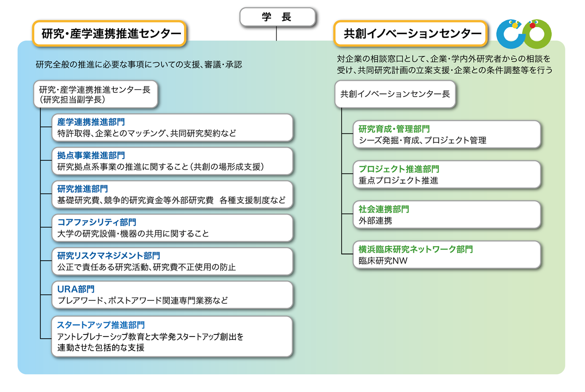The image size is (585, 392).
Task: Click the URA部門 heading
Action: click(76, 289)
